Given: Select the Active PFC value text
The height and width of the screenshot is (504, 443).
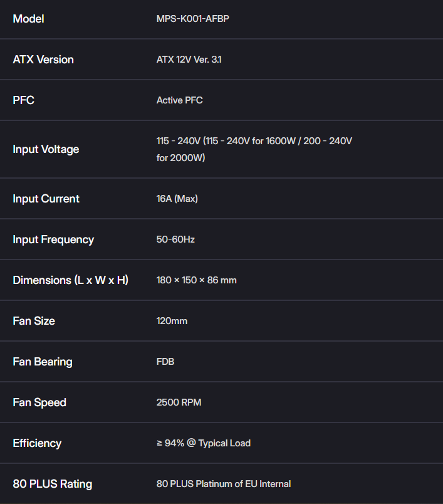Looking at the screenshot, I should tap(180, 100).
